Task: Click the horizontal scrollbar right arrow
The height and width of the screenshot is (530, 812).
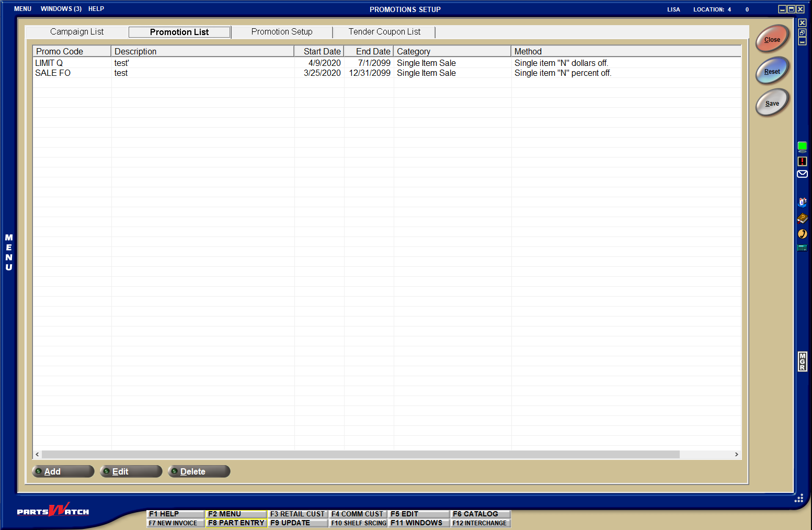Action: click(736, 454)
